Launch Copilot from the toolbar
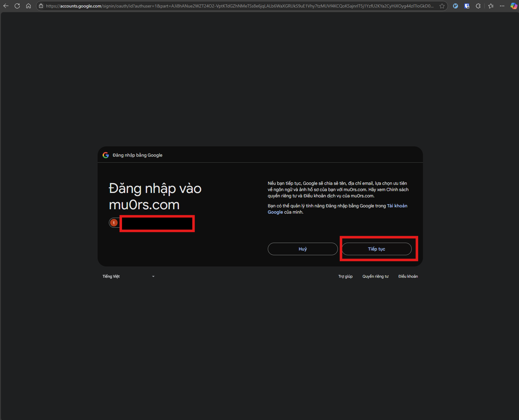 [x=513, y=6]
